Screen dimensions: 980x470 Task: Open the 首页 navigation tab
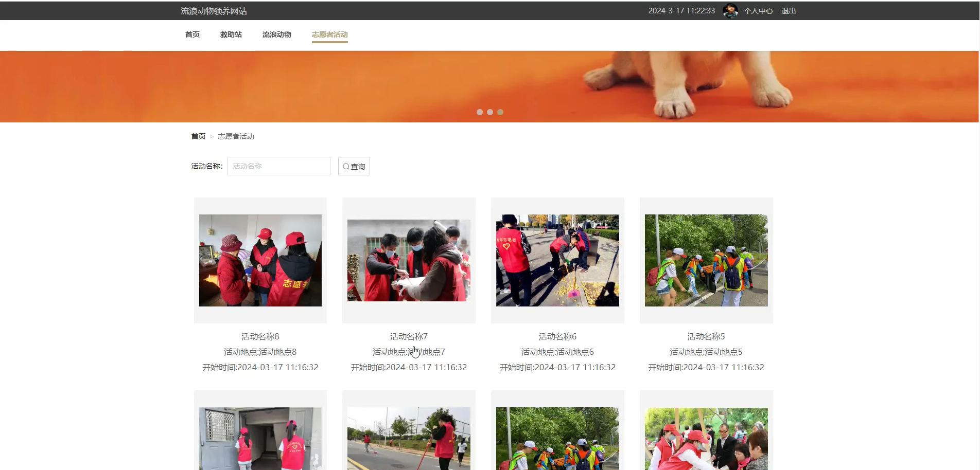(x=192, y=34)
